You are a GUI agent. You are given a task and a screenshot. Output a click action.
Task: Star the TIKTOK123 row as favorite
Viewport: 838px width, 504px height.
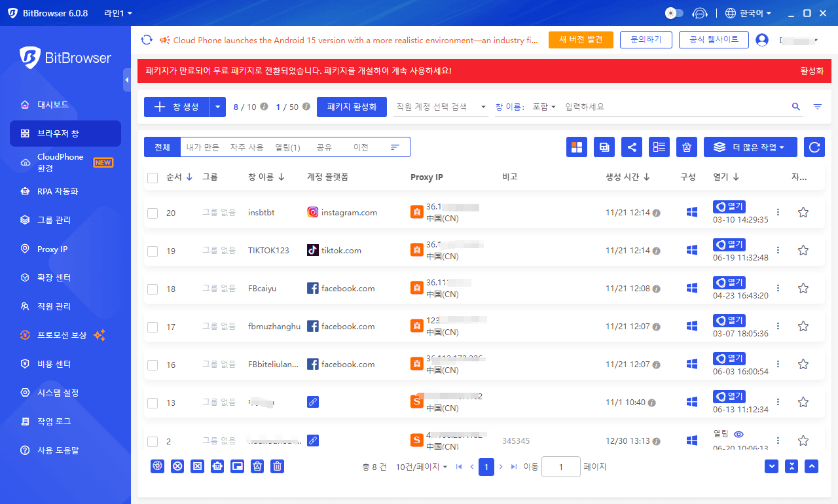pyautogui.click(x=803, y=250)
